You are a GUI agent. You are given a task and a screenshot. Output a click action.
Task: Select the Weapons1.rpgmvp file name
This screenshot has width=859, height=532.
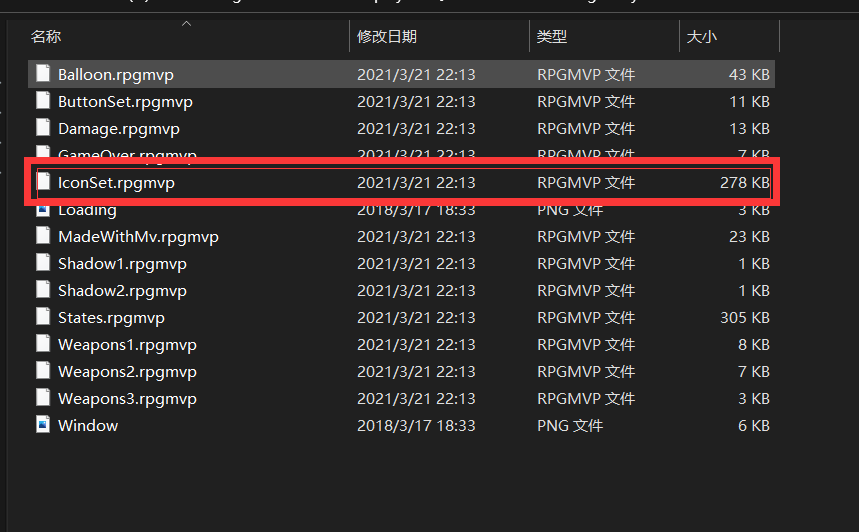[x=127, y=345]
